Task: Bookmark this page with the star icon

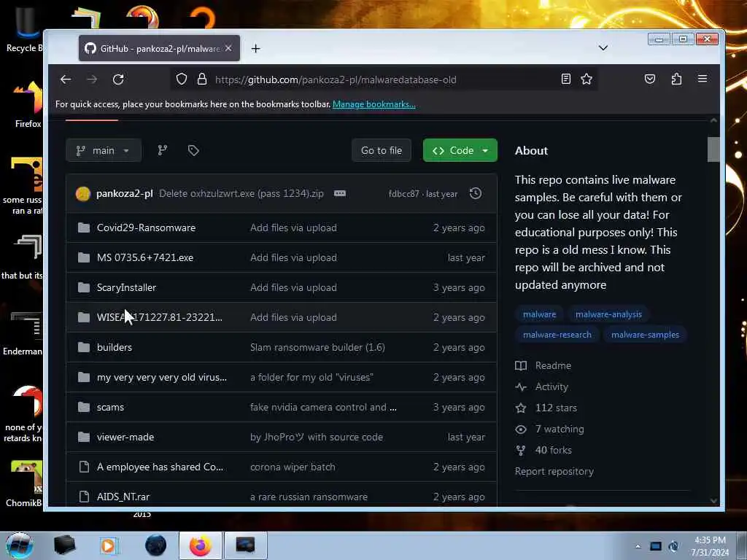Action: [x=587, y=79]
